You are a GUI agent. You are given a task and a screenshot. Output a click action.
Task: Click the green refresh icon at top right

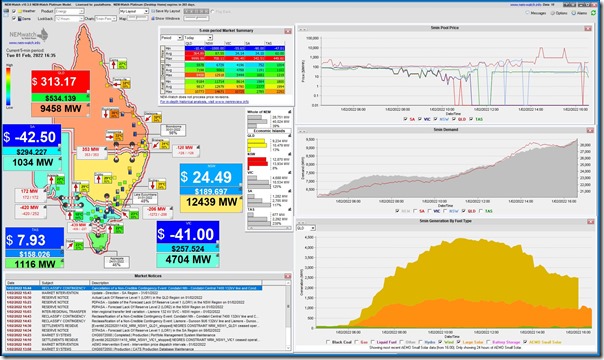tap(593, 13)
